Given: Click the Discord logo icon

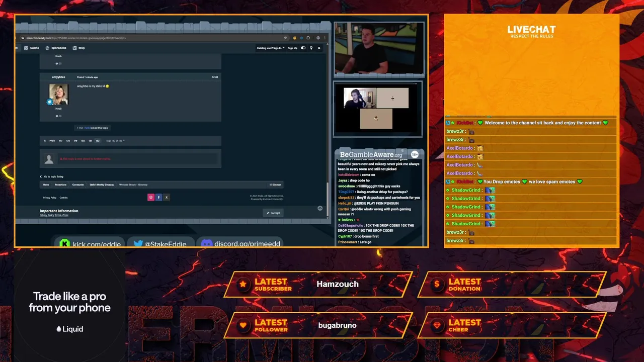Looking at the screenshot, I should coord(206,244).
